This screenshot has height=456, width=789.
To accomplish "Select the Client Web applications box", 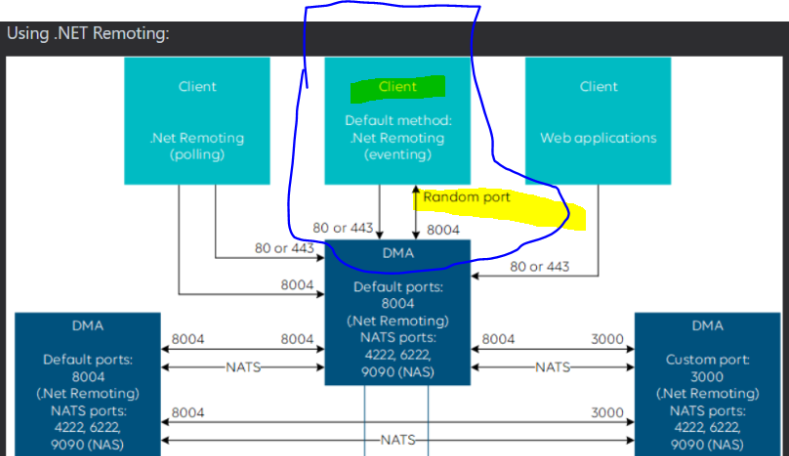I will 598,121.
